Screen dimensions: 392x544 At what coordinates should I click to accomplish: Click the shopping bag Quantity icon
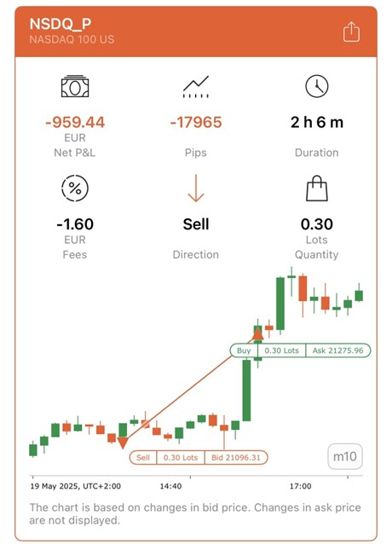pyautogui.click(x=316, y=188)
